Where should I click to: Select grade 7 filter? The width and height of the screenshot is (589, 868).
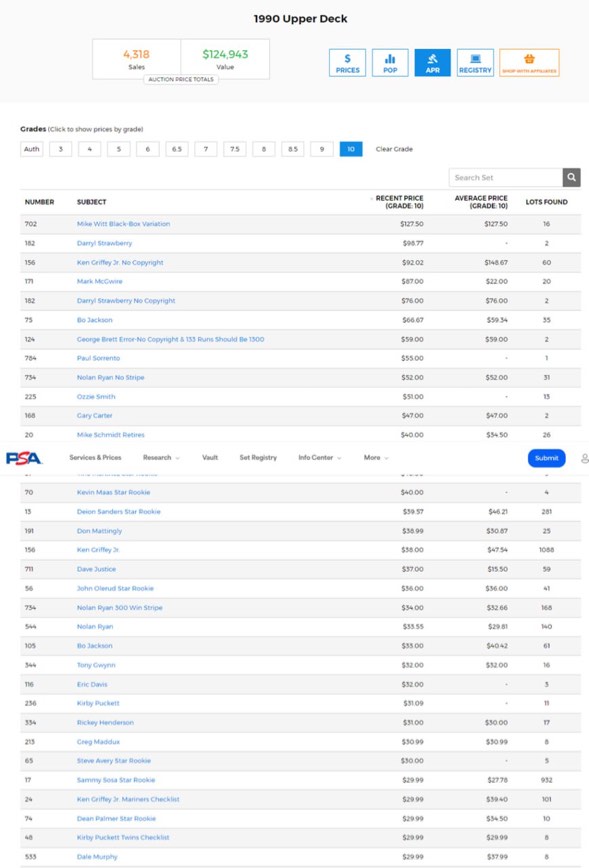click(206, 149)
